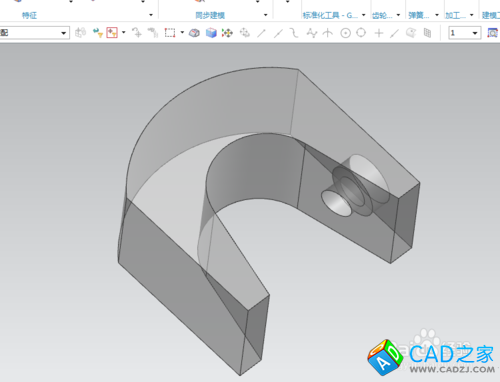500x382 pixels.
Task: Click the blue shaded cube icon
Action: click(x=211, y=33)
